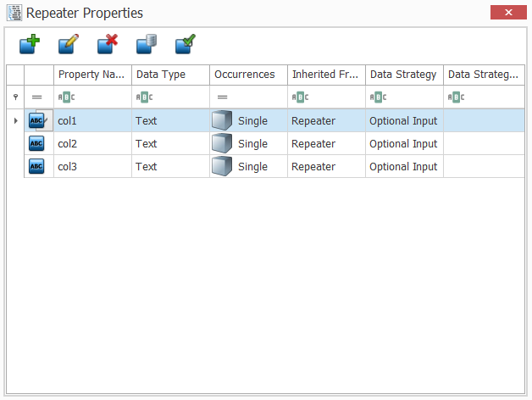
Task: Click Single occurrence text in col2 row
Action: [252, 144]
